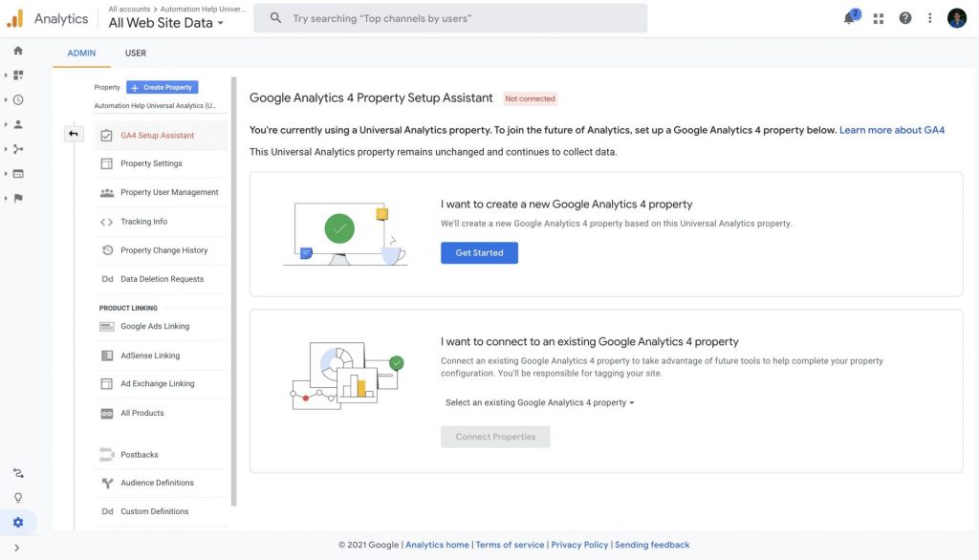
Task: Open Google apps grid icon
Action: 879,19
